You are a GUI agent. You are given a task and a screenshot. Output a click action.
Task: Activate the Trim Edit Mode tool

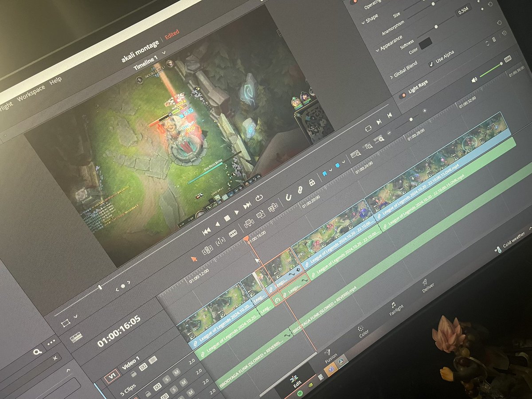[207, 250]
